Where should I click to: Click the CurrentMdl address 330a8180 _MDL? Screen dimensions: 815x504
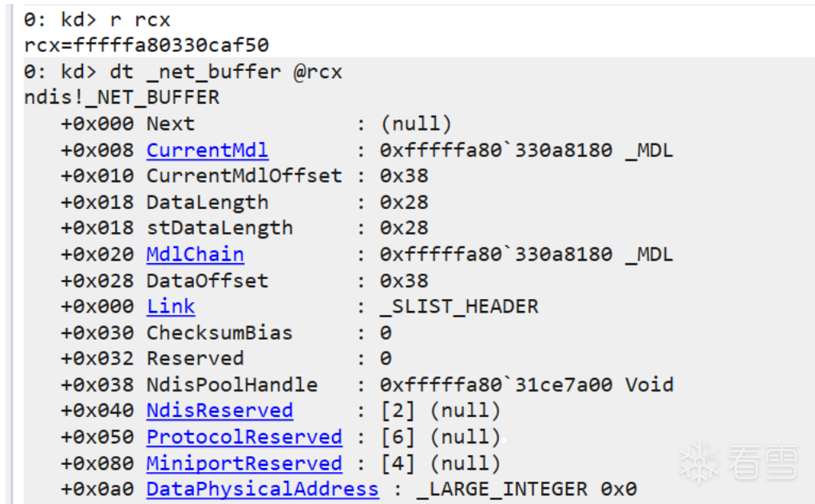pyautogui.click(x=527, y=151)
